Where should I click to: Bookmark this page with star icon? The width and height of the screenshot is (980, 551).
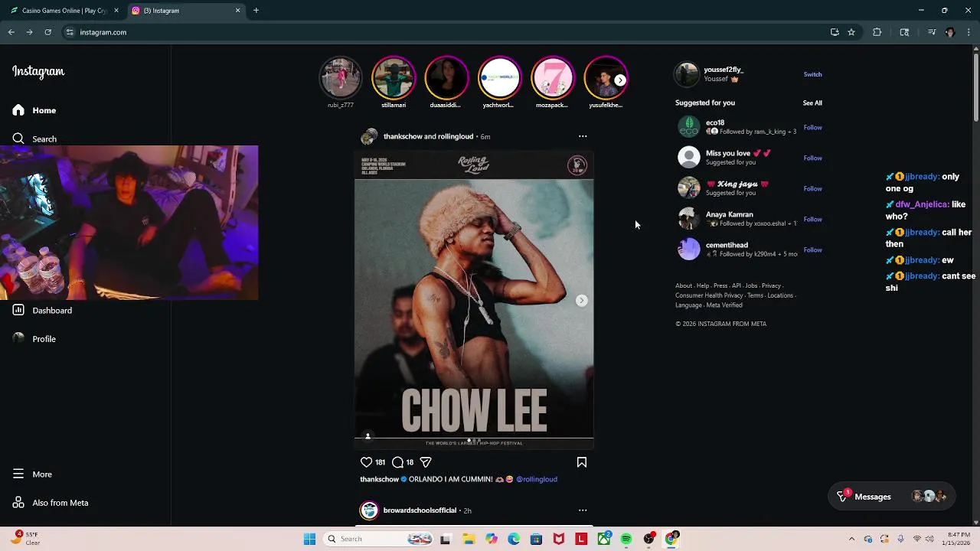[x=851, y=32]
